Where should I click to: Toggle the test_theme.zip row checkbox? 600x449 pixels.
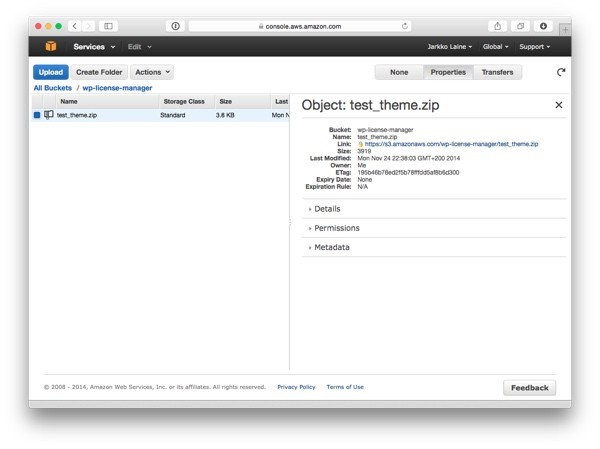tap(37, 115)
